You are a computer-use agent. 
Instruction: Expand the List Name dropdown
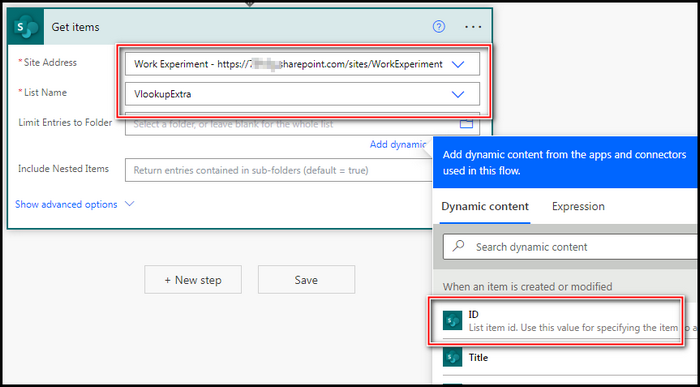click(458, 94)
